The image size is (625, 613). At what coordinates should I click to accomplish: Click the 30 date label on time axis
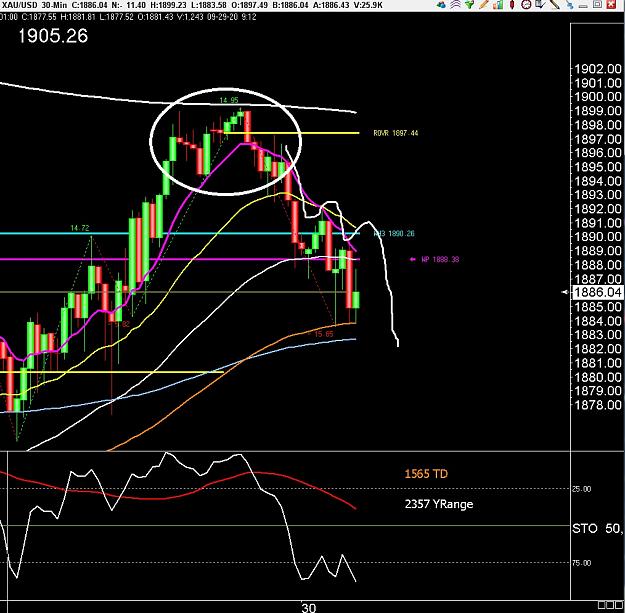309,607
